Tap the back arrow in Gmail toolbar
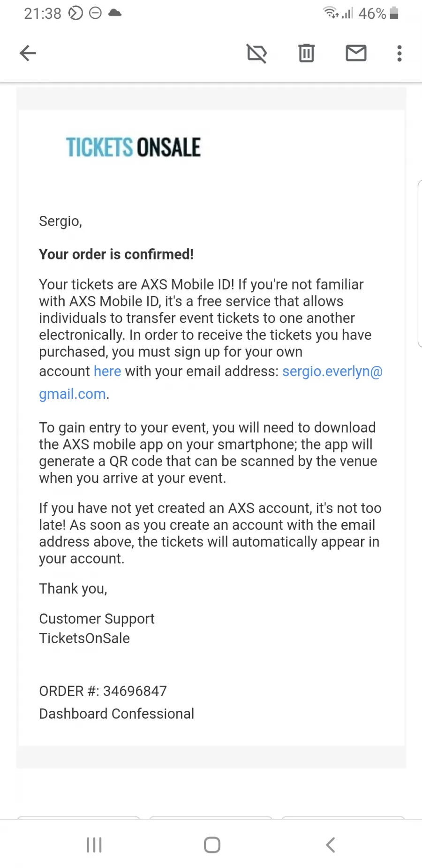Viewport: 422px width, 868px height. pyautogui.click(x=28, y=53)
